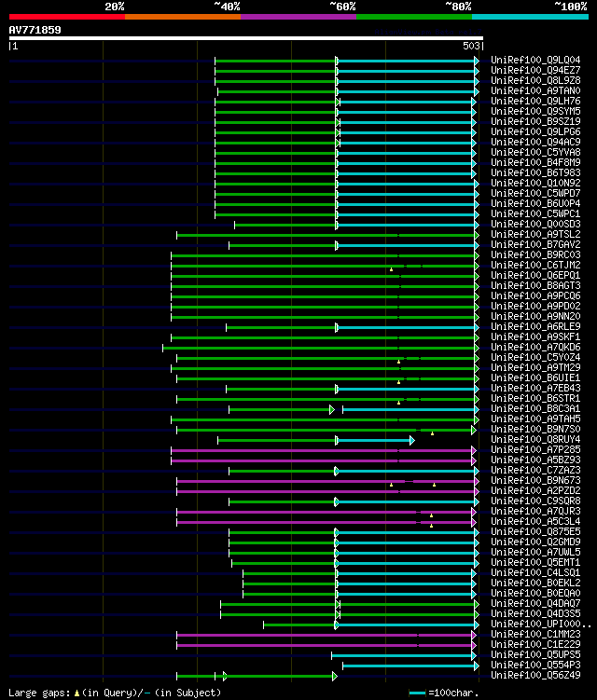The height and width of the screenshot is (700, 597).
Task: Open hit UniRef100_Q9LQ04
Action: [535, 60]
